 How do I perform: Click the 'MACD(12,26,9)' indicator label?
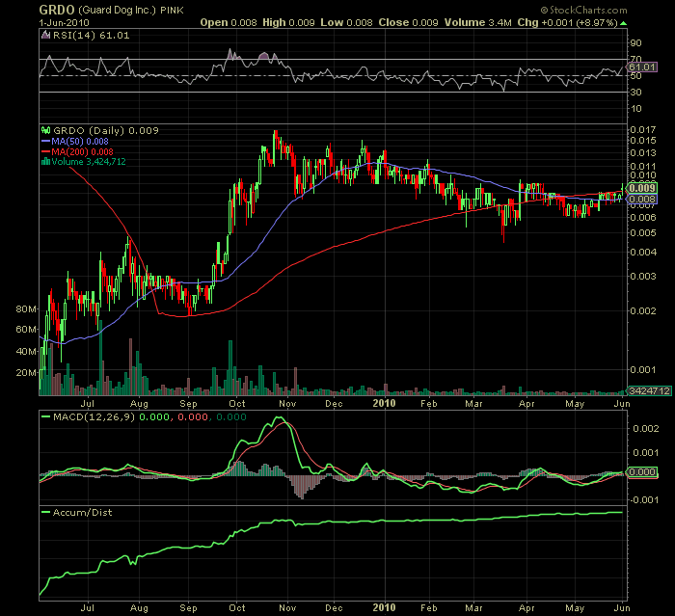(94, 417)
